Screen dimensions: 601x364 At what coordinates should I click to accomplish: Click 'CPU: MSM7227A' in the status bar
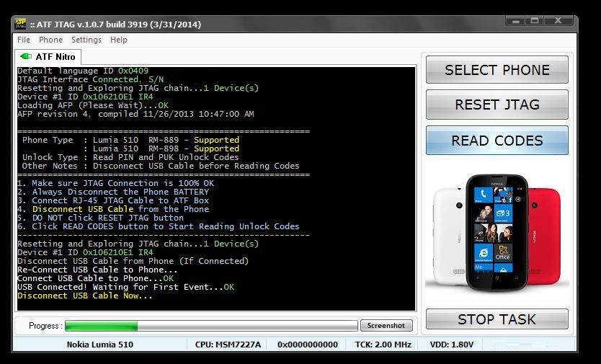click(x=228, y=345)
